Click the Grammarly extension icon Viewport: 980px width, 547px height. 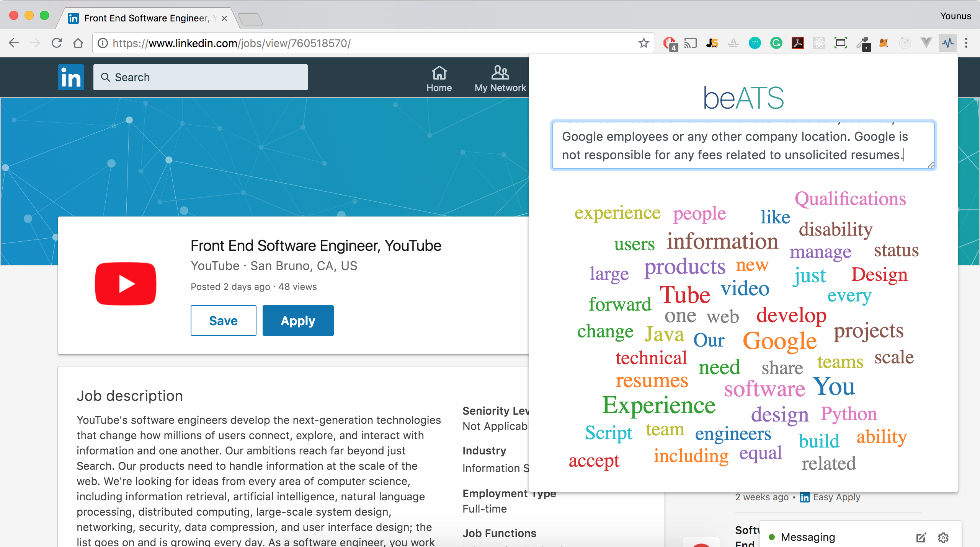coord(776,43)
